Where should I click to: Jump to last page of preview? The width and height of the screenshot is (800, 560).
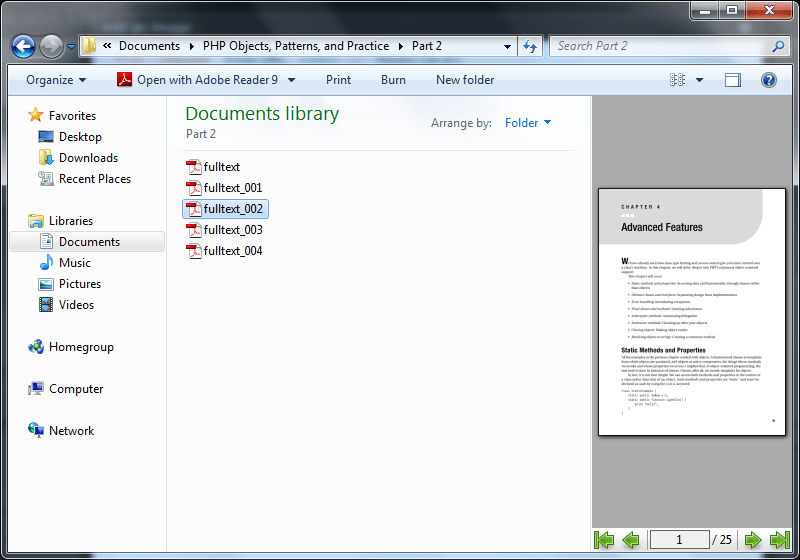click(x=780, y=540)
